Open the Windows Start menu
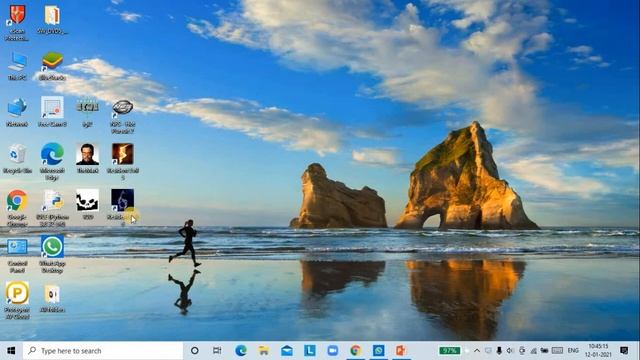 (x=11, y=351)
